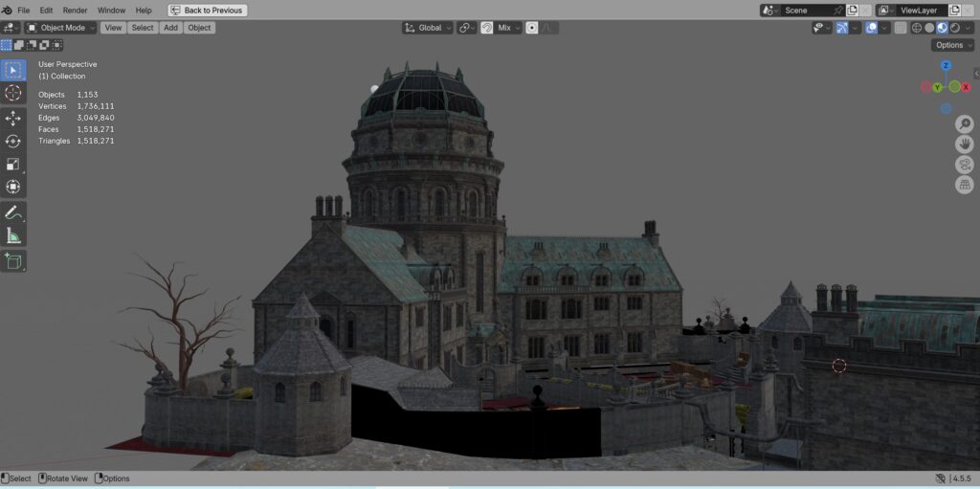980x489 pixels.
Task: Open the Add menu in viewport header
Action: click(170, 28)
